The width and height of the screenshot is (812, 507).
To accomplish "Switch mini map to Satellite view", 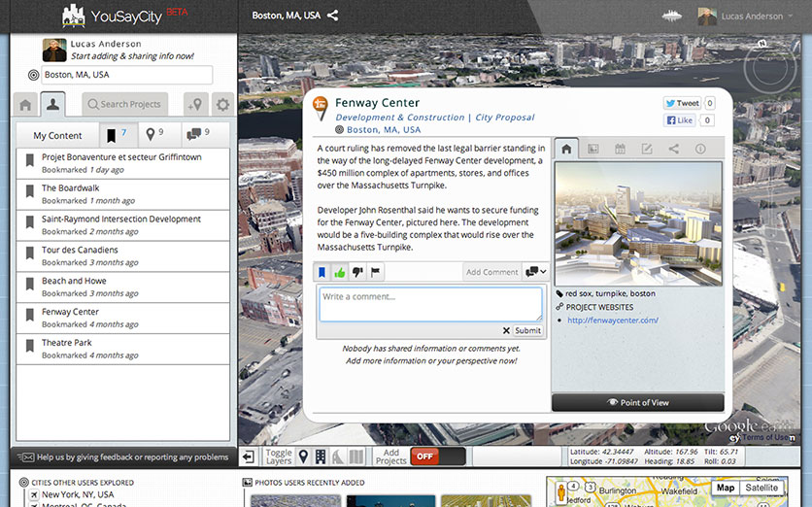I will [761, 488].
